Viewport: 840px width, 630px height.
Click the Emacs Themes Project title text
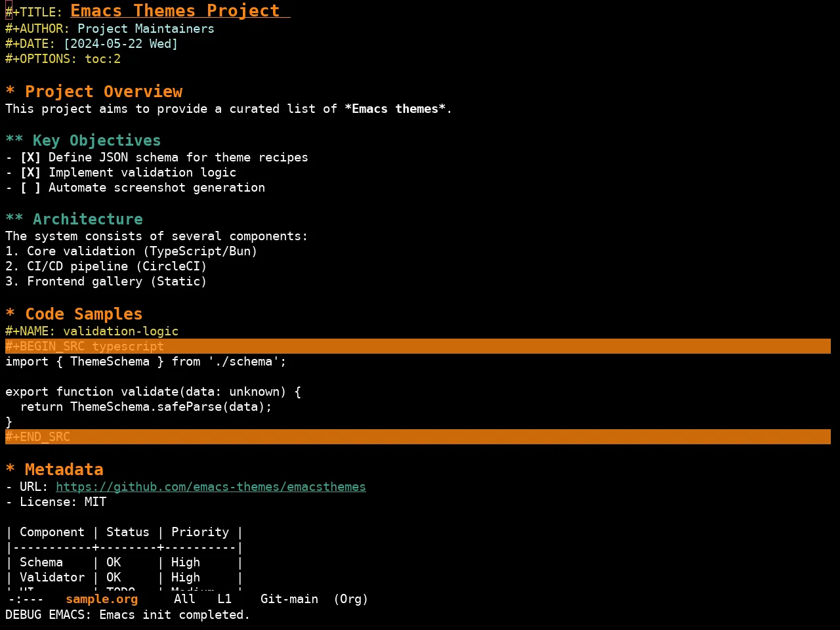(x=175, y=10)
